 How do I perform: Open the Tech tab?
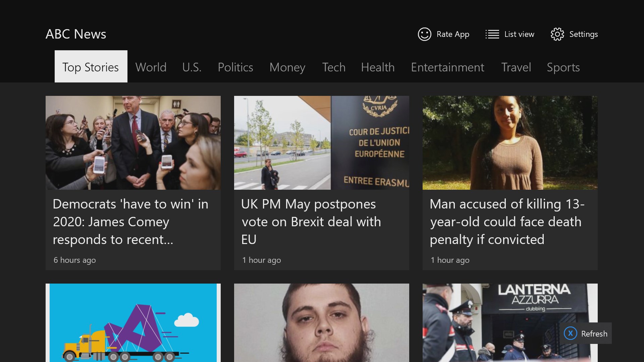click(x=333, y=67)
